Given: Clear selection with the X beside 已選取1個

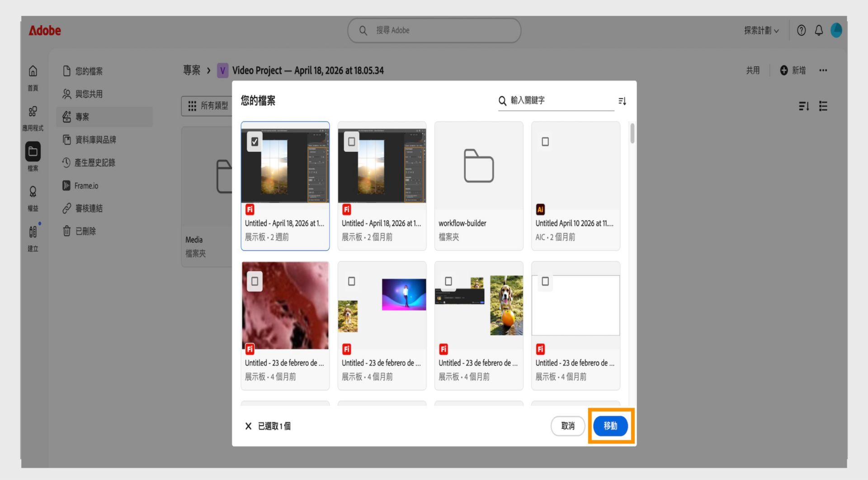Looking at the screenshot, I should (248, 426).
